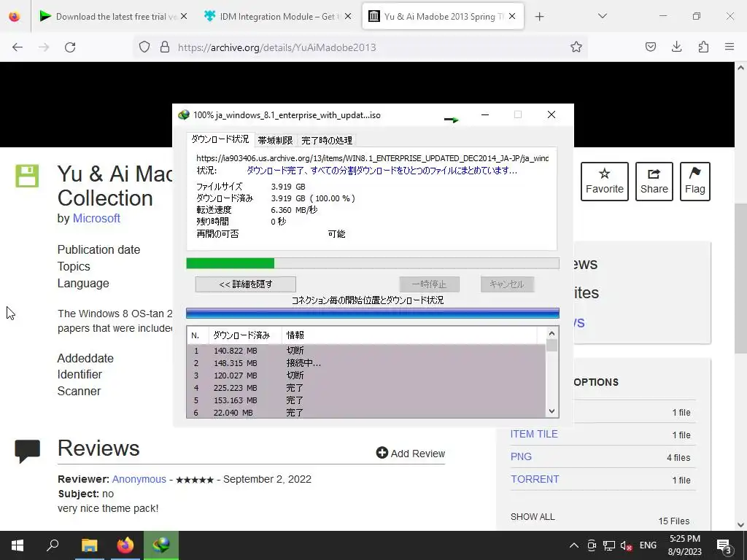Favorite this archive item
Image resolution: width=747 pixels, height=560 pixels.
pos(605,182)
